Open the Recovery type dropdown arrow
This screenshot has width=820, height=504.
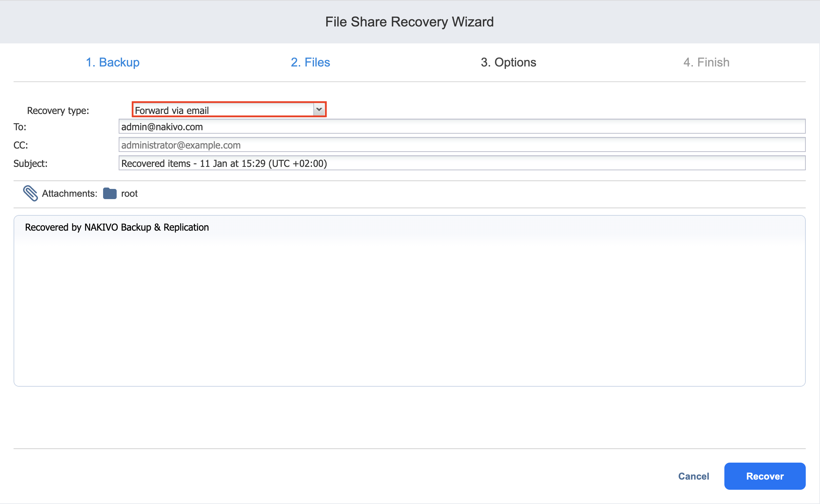click(319, 110)
